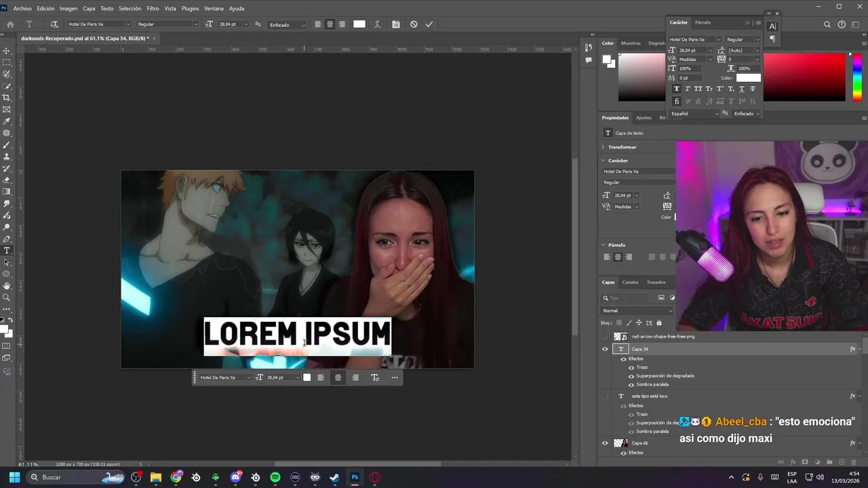Hide Sombra paralela effect on Capa 34
This screenshot has height=488, width=868.
(631, 384)
